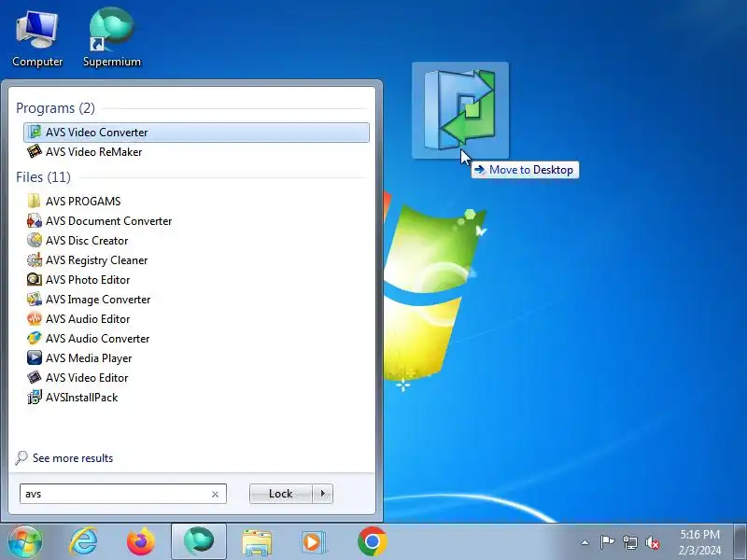Select the AVS Video Converter result text
The height and width of the screenshot is (560, 747).
(x=97, y=133)
